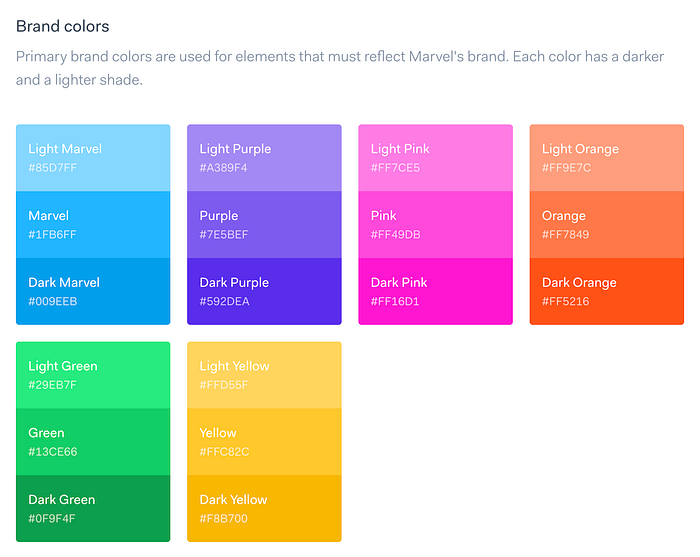Click the Purple #7E5BEF swatch
Screen dimensions: 700x557
(264, 224)
